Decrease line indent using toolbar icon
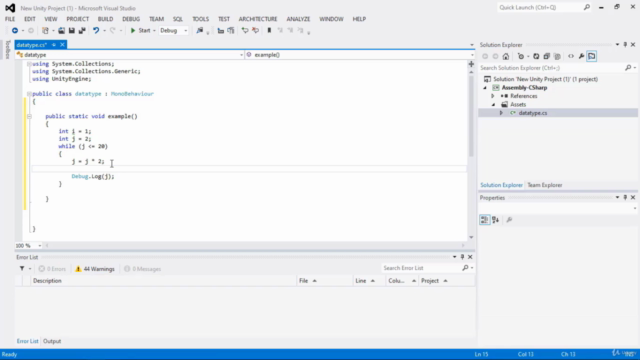Image resolution: width=640 pixels, height=360 pixels. click(220, 31)
